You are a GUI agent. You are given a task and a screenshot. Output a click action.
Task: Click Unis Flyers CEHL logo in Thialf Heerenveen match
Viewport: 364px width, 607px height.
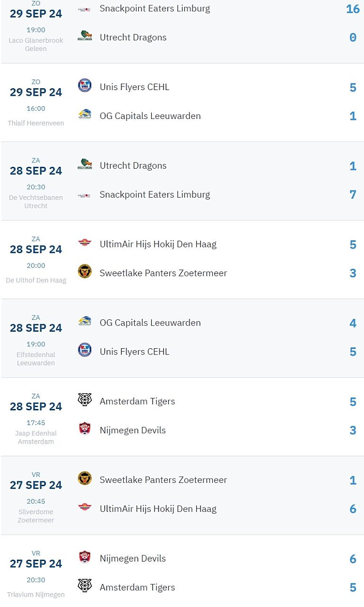pyautogui.click(x=84, y=86)
